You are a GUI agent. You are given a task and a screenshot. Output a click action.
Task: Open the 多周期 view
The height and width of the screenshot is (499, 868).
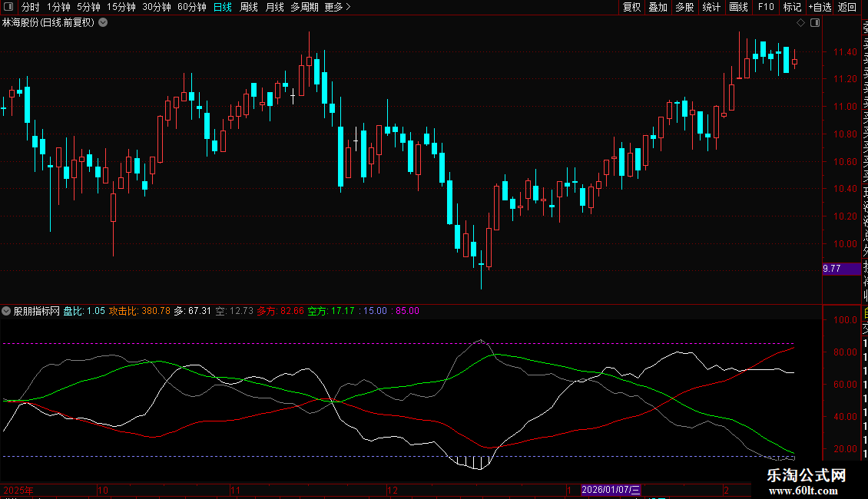(304, 7)
